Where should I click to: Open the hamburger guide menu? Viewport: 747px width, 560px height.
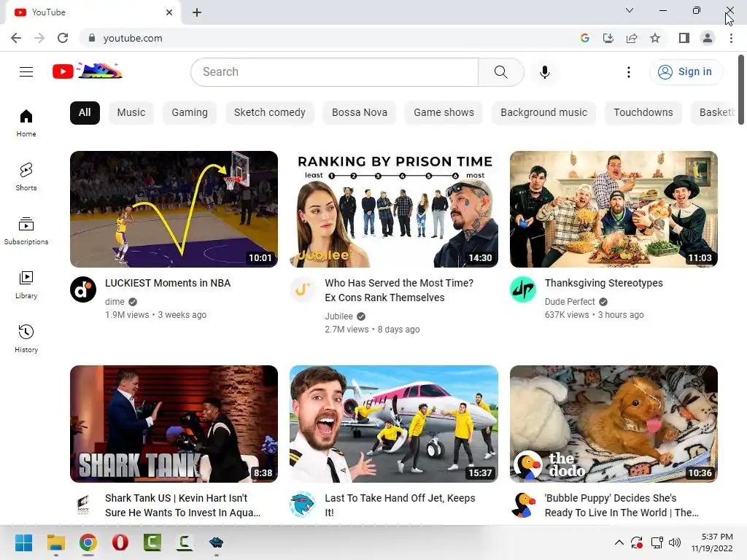click(x=26, y=72)
